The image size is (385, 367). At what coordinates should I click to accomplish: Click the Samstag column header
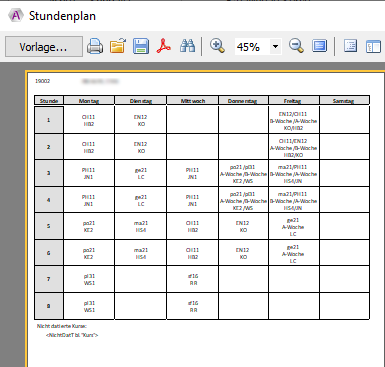pos(344,100)
